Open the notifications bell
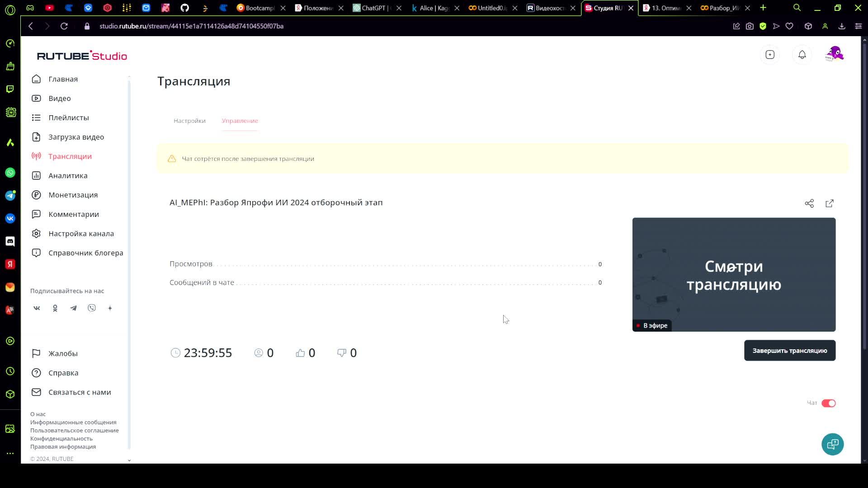The image size is (868, 488). pyautogui.click(x=802, y=55)
